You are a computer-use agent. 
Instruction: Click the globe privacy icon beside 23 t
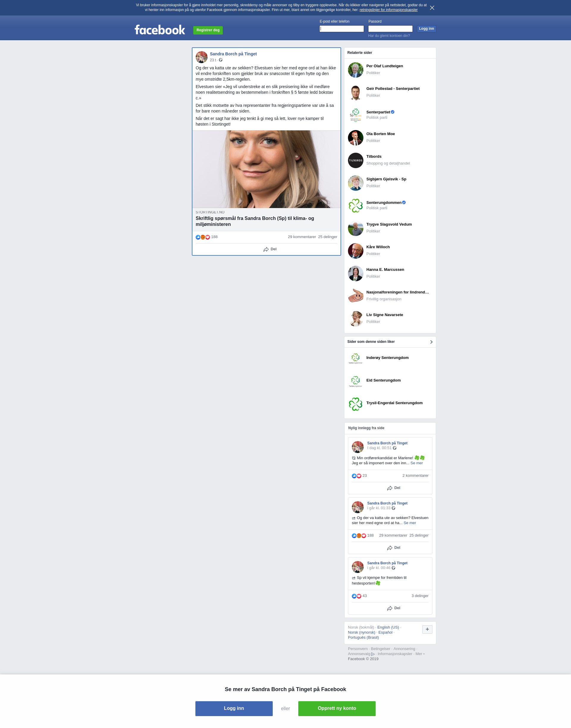point(221,60)
